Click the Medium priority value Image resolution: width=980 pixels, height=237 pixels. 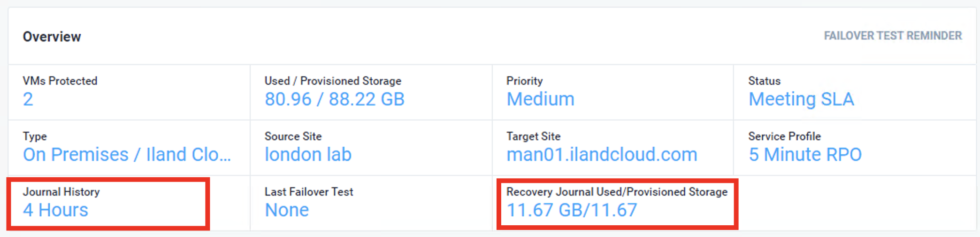click(540, 99)
